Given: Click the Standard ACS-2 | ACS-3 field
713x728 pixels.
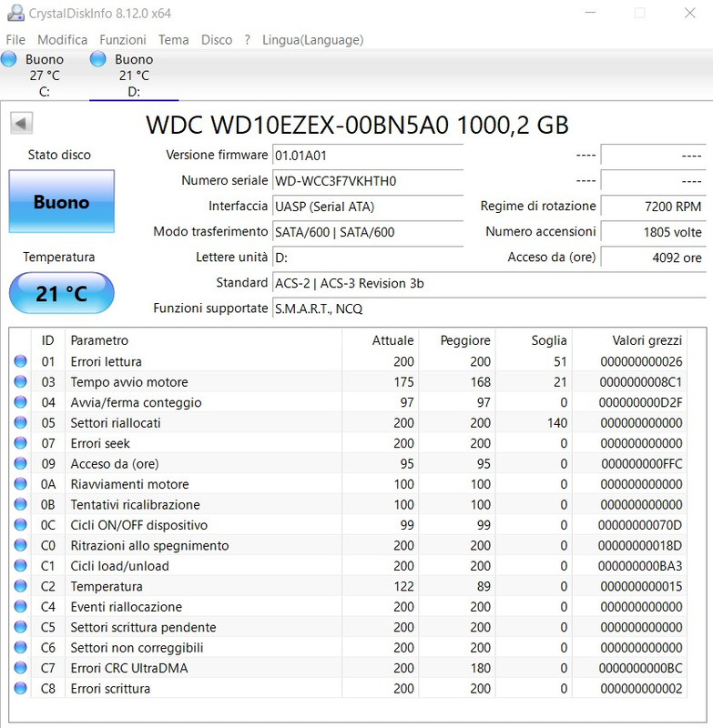Looking at the screenshot, I should 489,283.
